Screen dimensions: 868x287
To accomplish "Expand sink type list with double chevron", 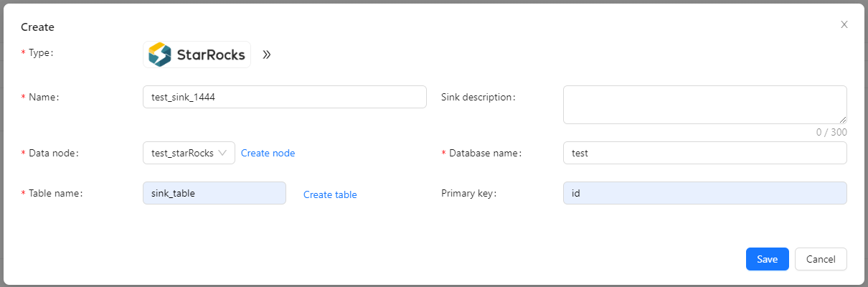I will coord(266,55).
